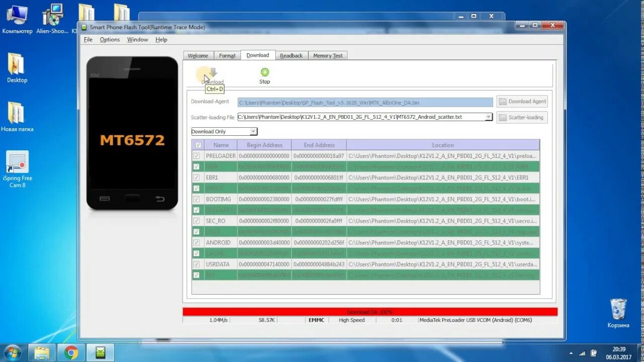The height and width of the screenshot is (362, 644).
Task: Uncheck the USRDATA row checkbox
Action: pos(196,264)
